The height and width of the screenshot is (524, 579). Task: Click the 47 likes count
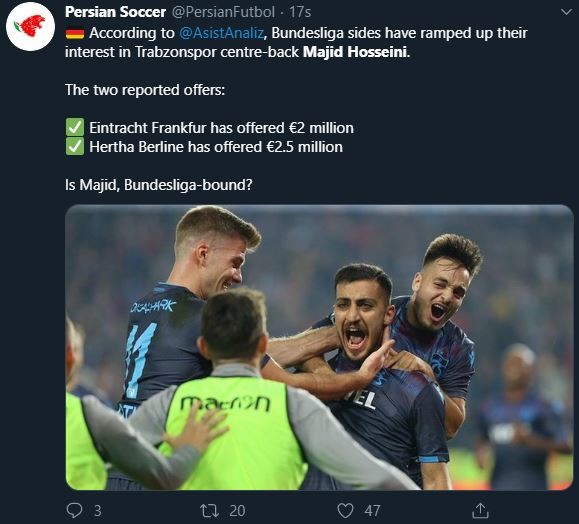pos(372,511)
